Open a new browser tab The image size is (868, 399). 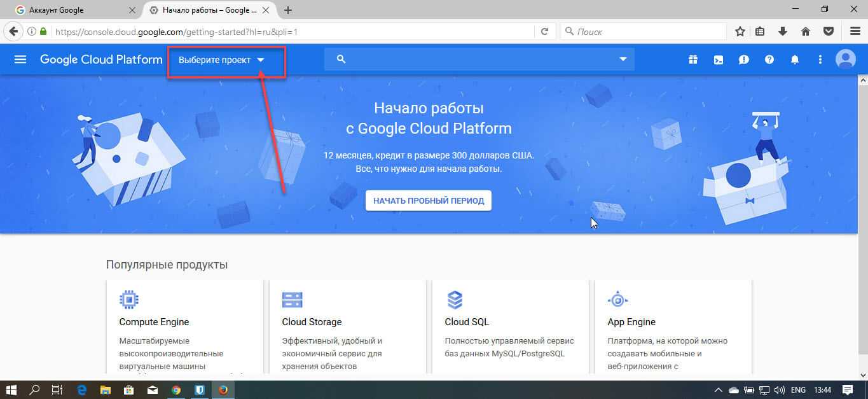pos(288,10)
